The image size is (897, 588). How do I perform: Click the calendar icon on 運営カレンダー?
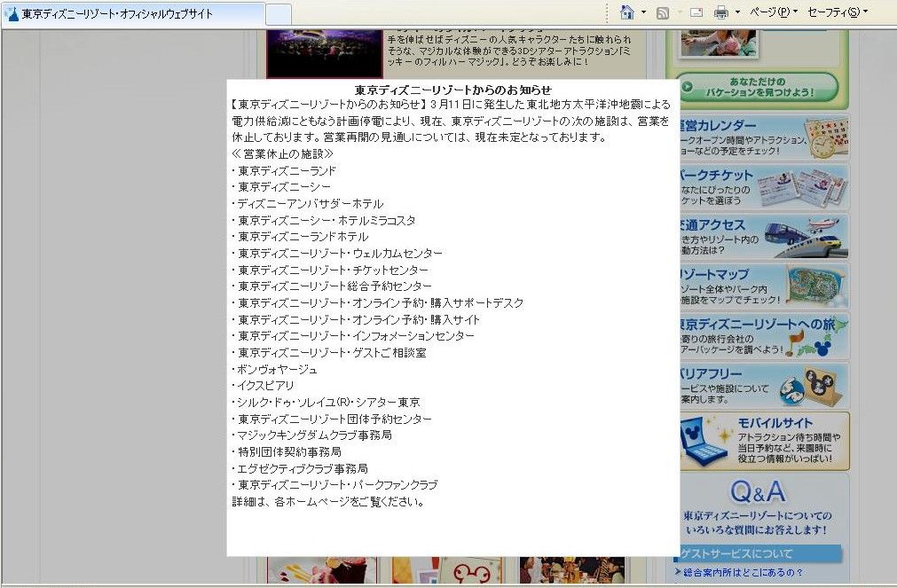(825, 137)
